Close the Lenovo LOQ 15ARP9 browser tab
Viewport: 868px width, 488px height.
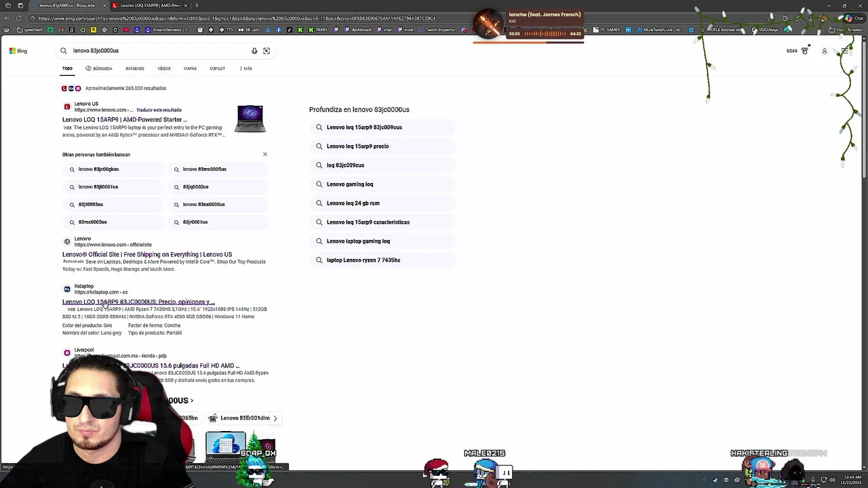click(x=186, y=5)
